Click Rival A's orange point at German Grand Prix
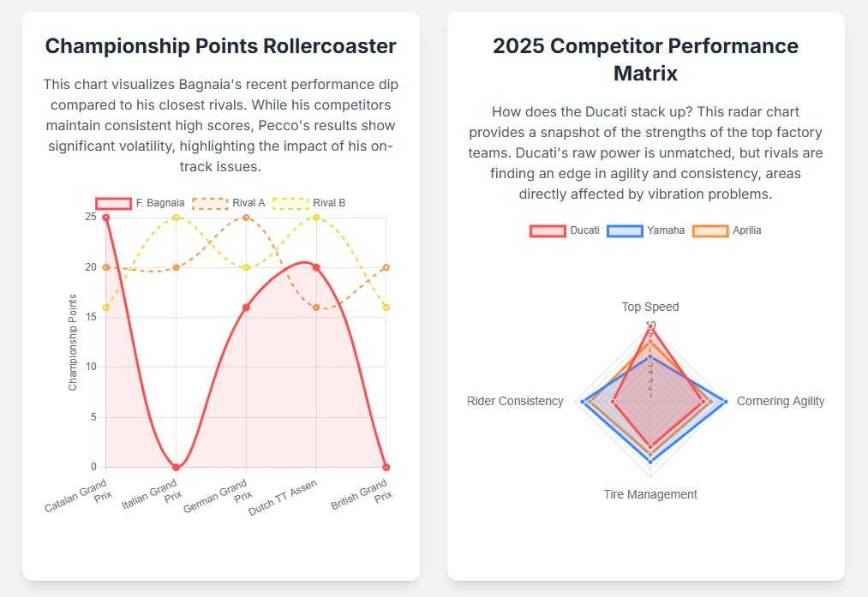This screenshot has height=597, width=868. click(x=246, y=218)
